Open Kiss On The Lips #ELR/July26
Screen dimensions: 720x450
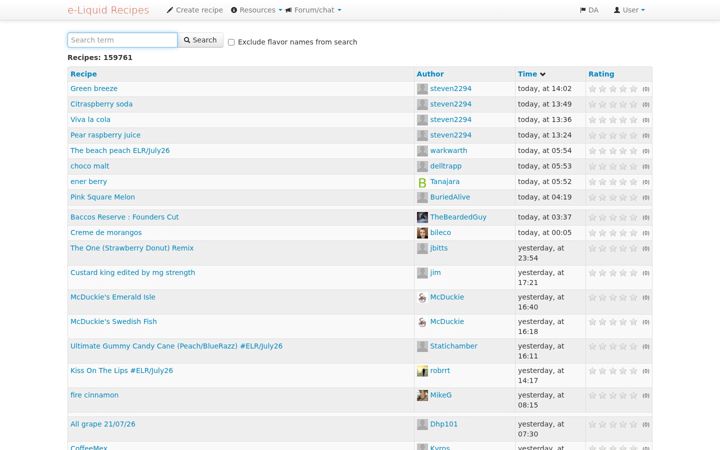click(122, 371)
